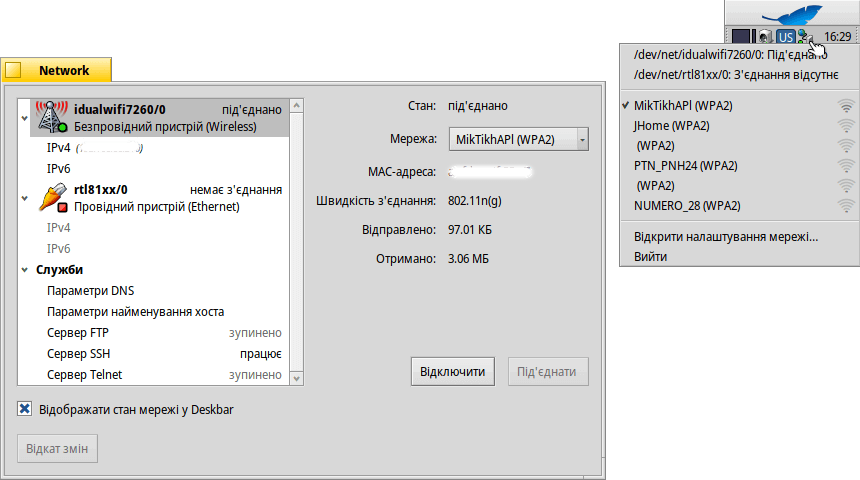Click the Wi-Fi signal icon beside PTN_PNH24
The width and height of the screenshot is (860, 480).
846,166
